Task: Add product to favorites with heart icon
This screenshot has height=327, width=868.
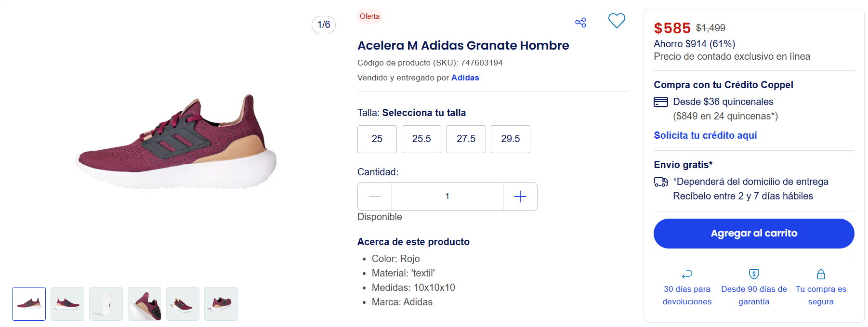Action: [617, 21]
